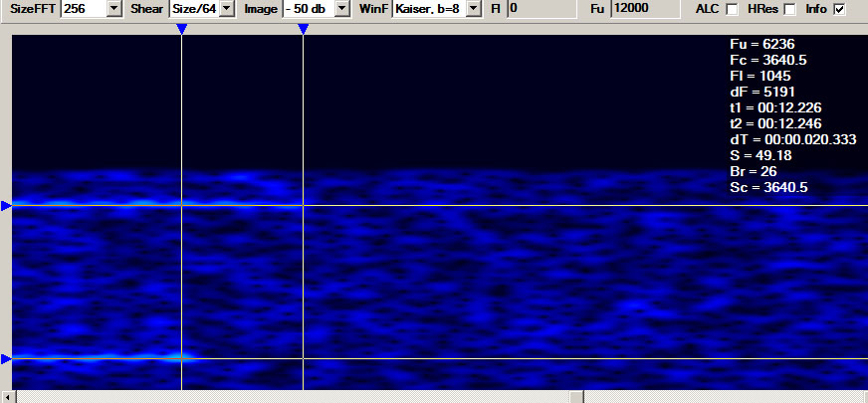This screenshot has height=403, width=868.
Task: Select the first blue time marker triangle
Action: click(181, 29)
